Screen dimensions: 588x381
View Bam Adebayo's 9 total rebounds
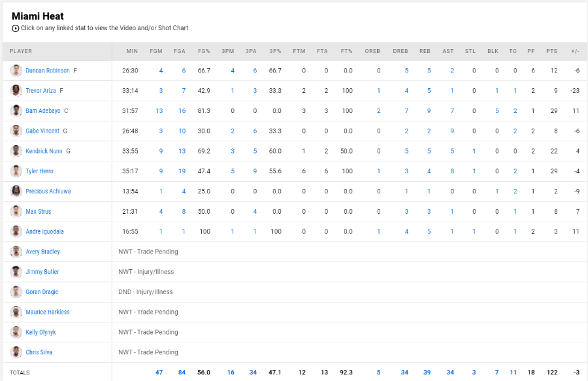click(429, 111)
